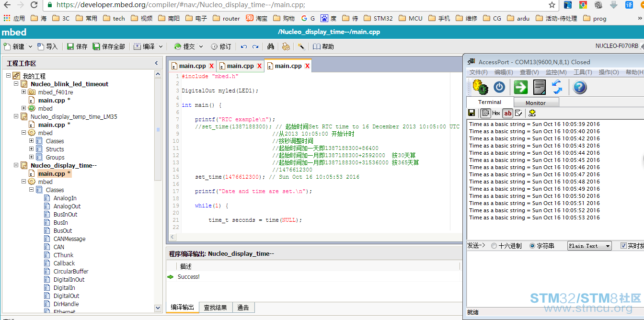Click the 保存全部 button
The width and height of the screenshot is (644, 320).
[x=109, y=46]
